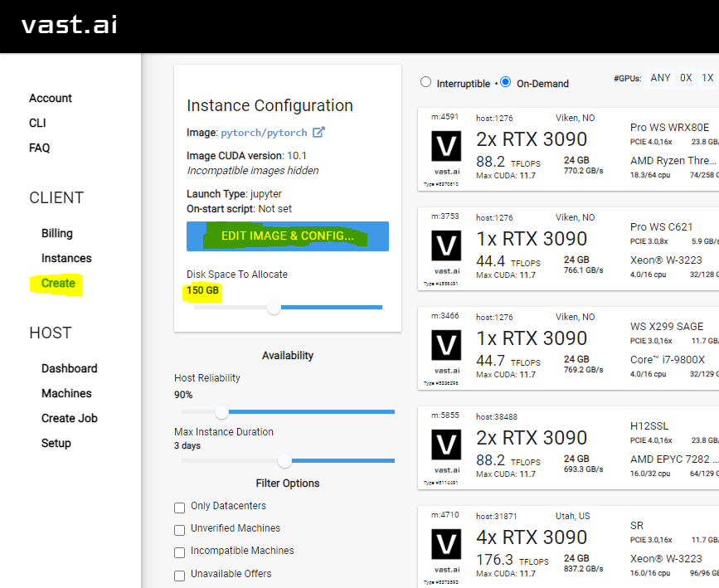The image size is (719, 588).
Task: Click On-start script Not set text
Action: [239, 209]
